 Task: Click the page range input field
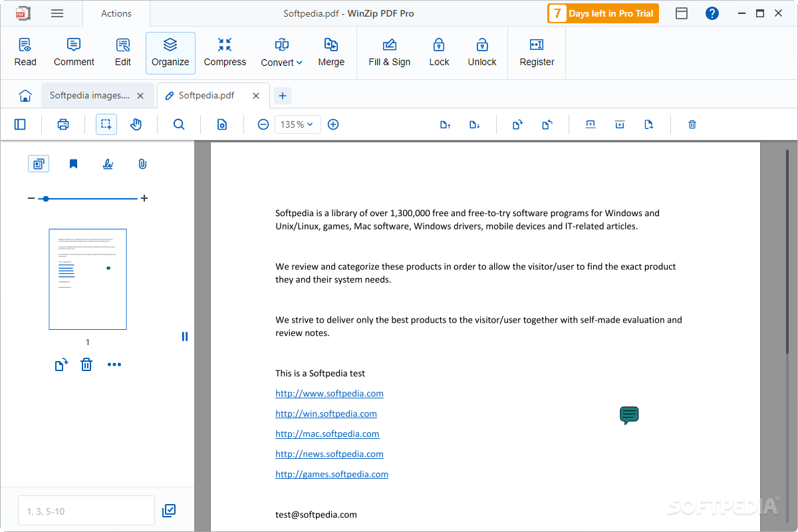(x=86, y=511)
